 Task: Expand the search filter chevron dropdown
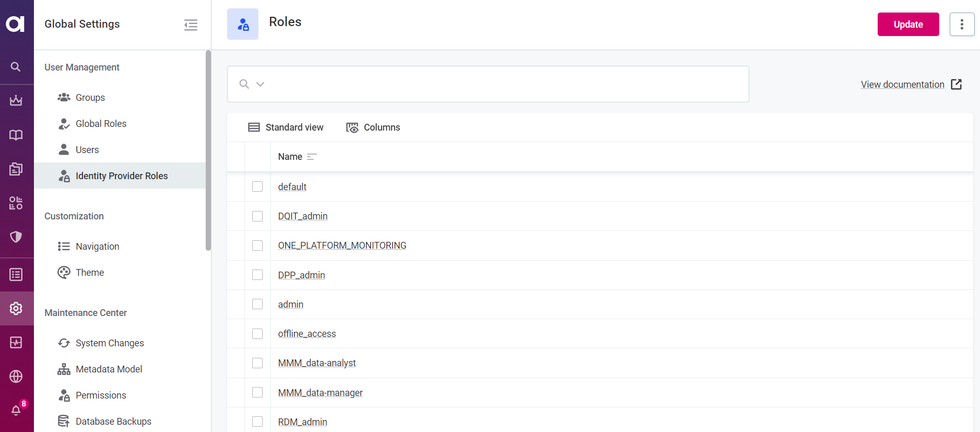(260, 84)
